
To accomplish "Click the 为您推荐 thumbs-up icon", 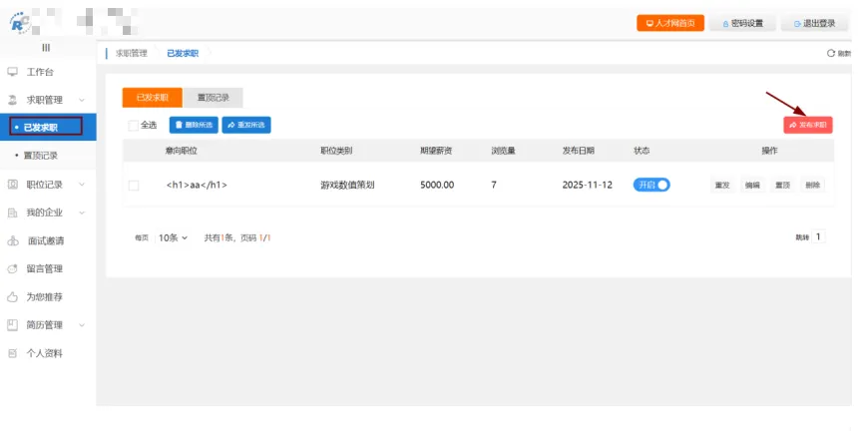I will [x=13, y=296].
